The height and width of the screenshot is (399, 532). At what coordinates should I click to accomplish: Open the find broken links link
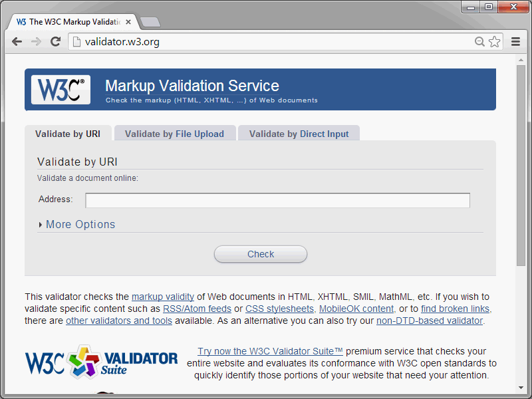click(x=456, y=309)
